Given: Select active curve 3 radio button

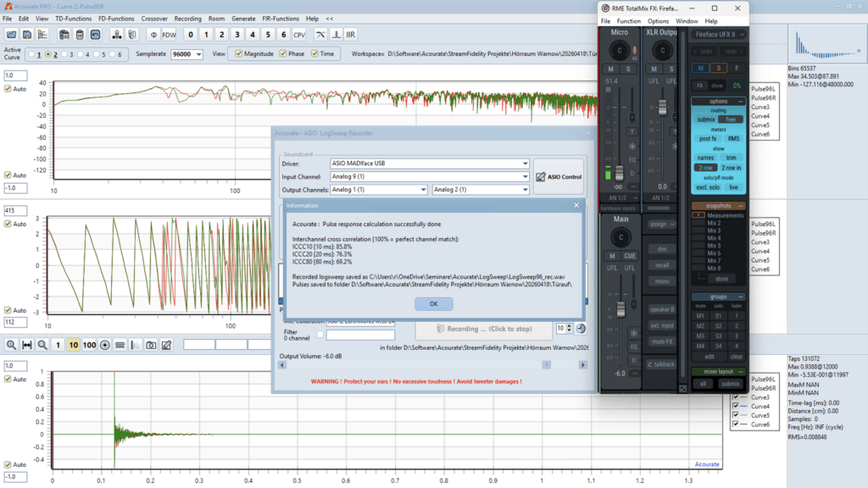Looking at the screenshot, I should tap(63, 54).
